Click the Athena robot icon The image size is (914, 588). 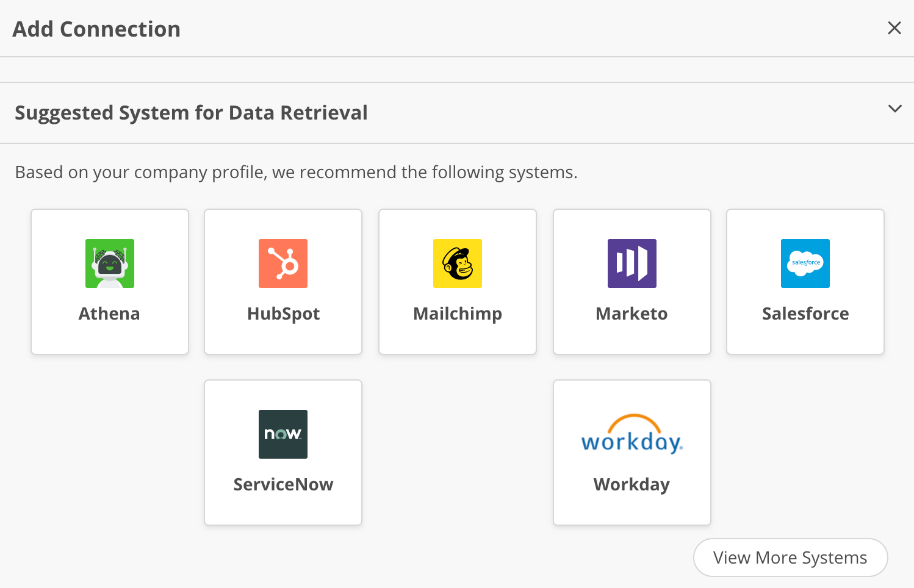click(110, 264)
